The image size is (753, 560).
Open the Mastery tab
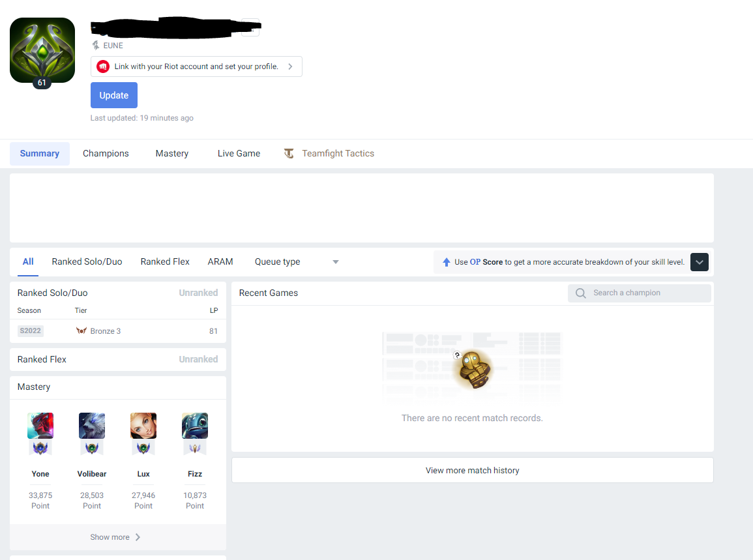pyautogui.click(x=172, y=154)
